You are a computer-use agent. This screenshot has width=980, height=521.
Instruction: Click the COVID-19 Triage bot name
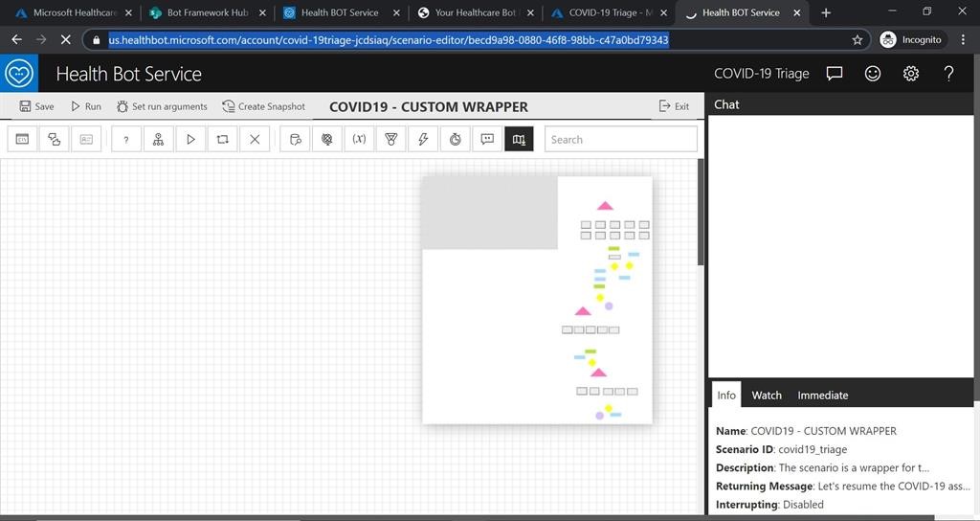click(x=761, y=74)
